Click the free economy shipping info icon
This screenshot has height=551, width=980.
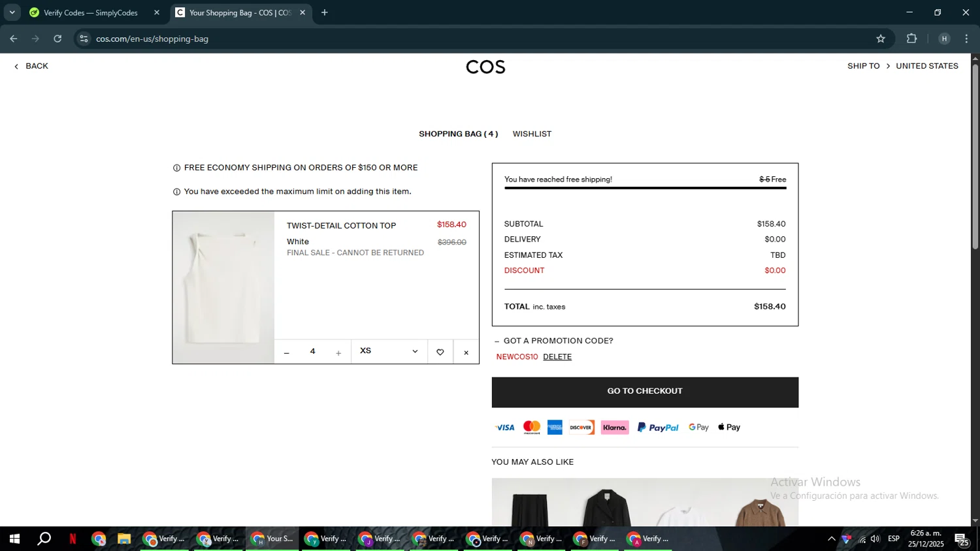pyautogui.click(x=176, y=168)
